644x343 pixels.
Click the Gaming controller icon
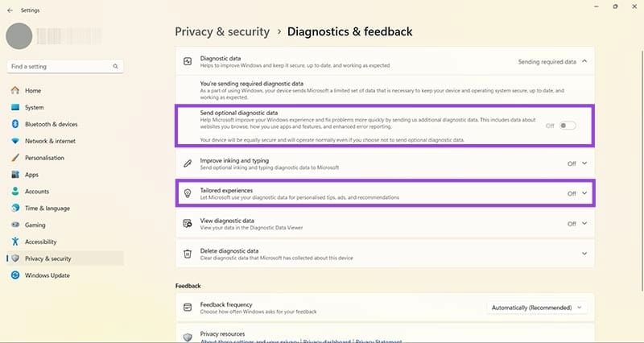click(15, 225)
